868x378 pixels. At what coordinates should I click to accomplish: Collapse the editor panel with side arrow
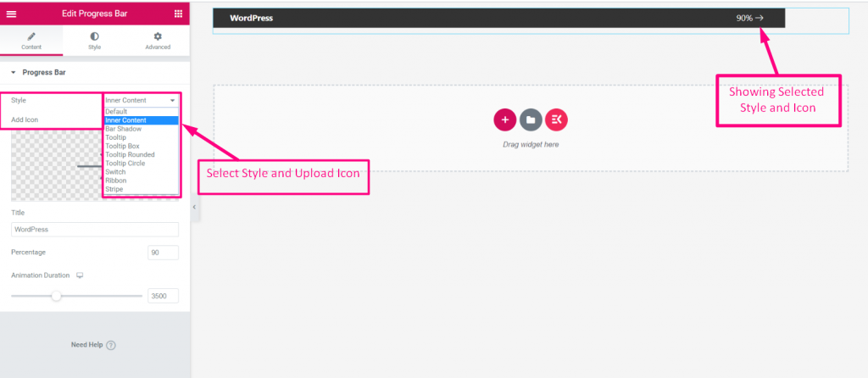click(194, 207)
